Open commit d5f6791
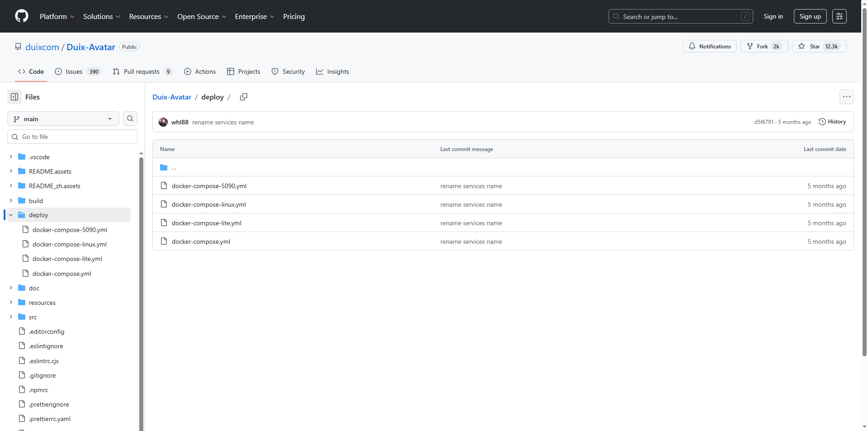 point(764,122)
